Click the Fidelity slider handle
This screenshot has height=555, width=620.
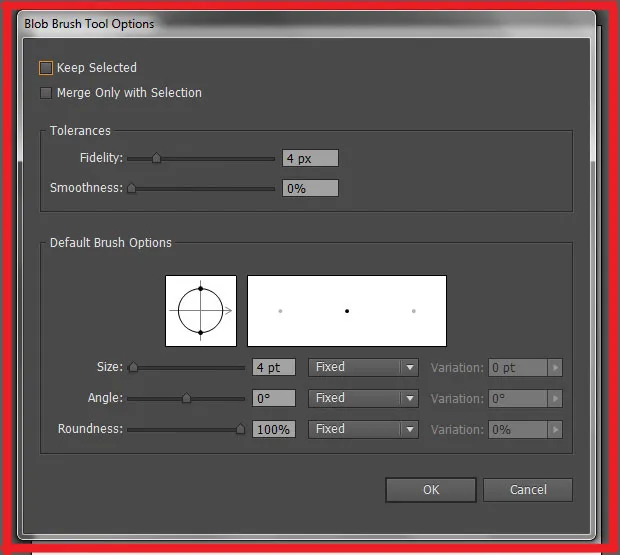point(156,158)
